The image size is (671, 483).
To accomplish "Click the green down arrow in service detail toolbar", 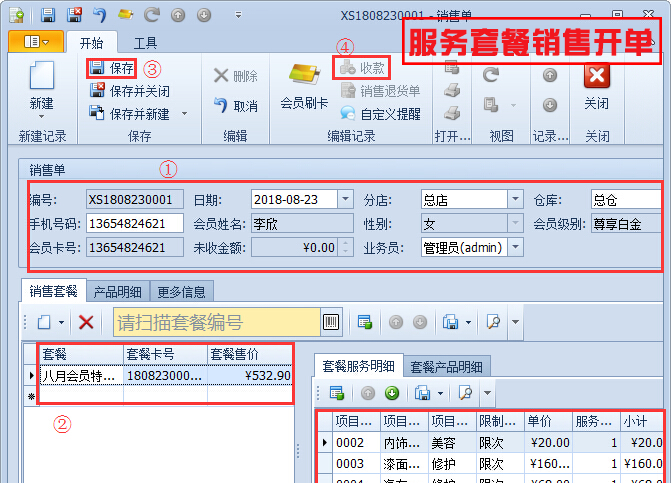I will (x=391, y=392).
